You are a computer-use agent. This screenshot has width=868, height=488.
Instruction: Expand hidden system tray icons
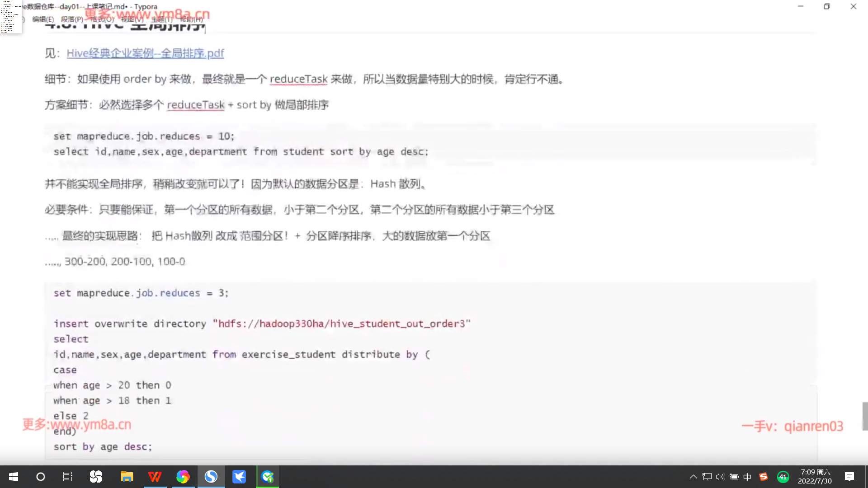[693, 477]
